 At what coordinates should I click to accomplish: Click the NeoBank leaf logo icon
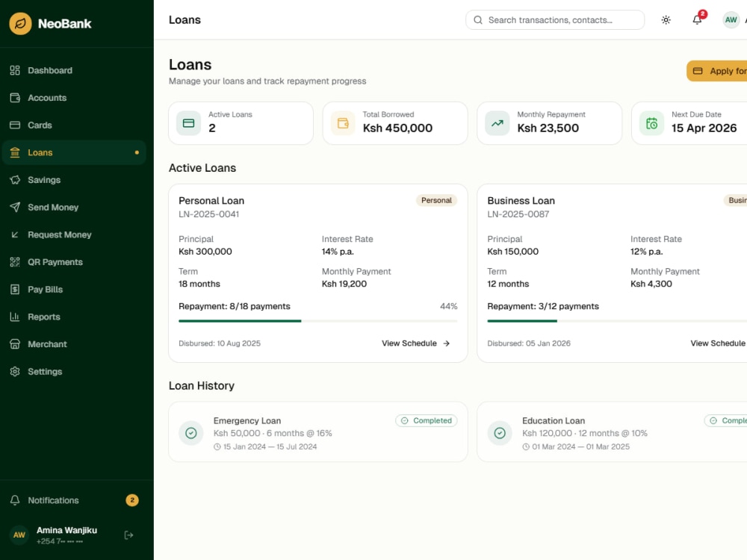(x=20, y=23)
